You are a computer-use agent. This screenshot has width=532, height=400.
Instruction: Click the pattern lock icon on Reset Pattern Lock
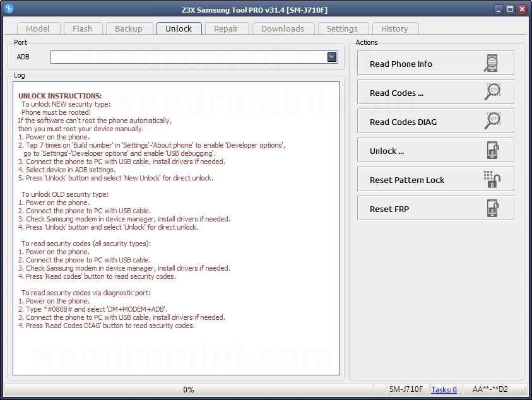(492, 179)
